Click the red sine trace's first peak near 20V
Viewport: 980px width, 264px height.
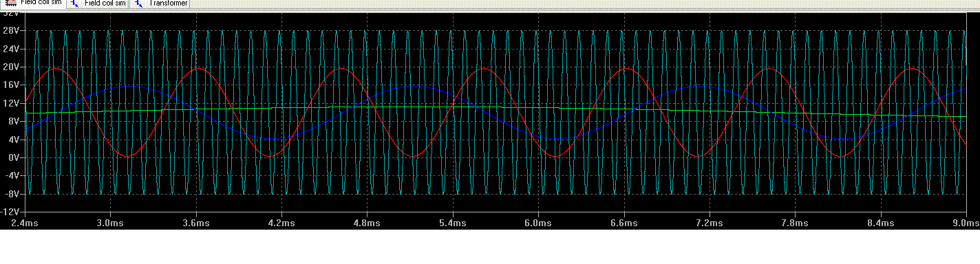click(55, 68)
